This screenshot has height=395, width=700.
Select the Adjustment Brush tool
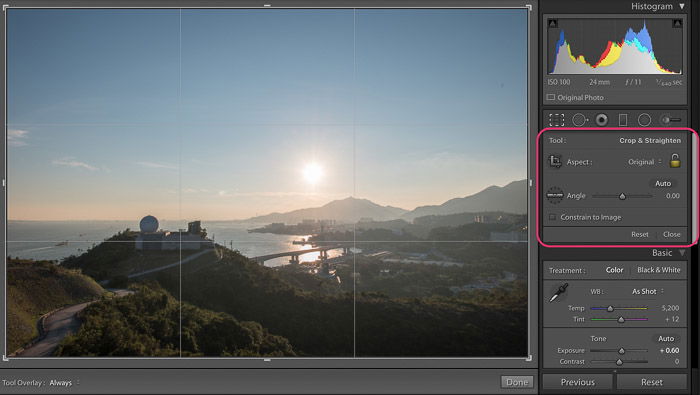(x=671, y=120)
